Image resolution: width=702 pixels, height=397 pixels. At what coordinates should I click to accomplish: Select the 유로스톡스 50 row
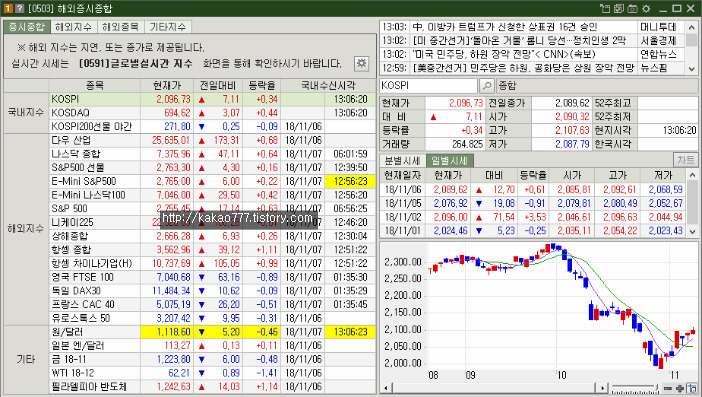212,318
